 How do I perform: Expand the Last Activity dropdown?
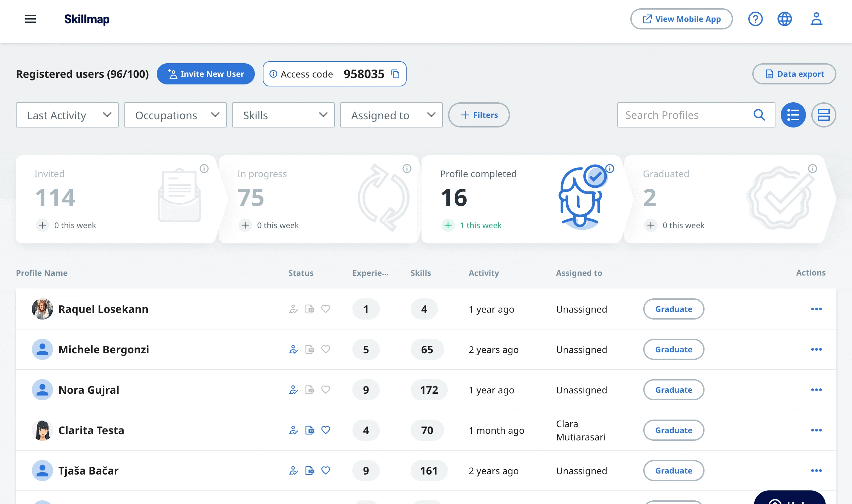click(67, 115)
